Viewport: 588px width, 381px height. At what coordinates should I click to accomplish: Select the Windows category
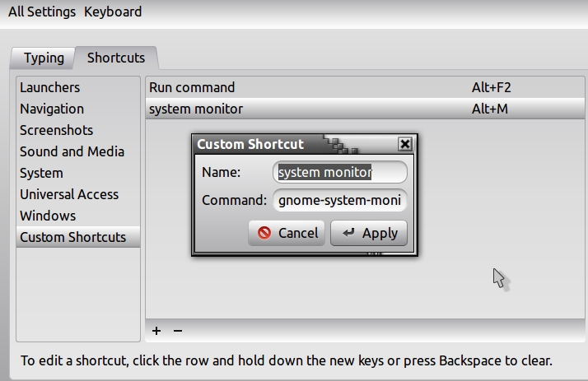point(48,216)
